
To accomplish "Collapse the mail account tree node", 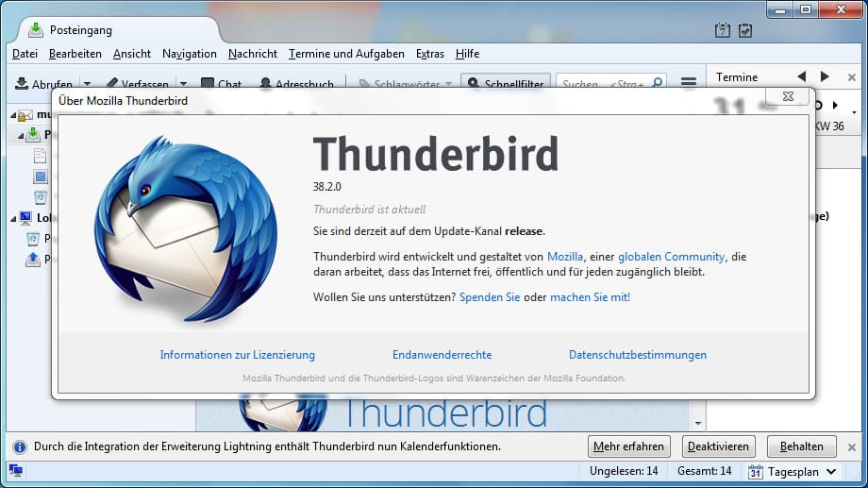I will [13, 115].
